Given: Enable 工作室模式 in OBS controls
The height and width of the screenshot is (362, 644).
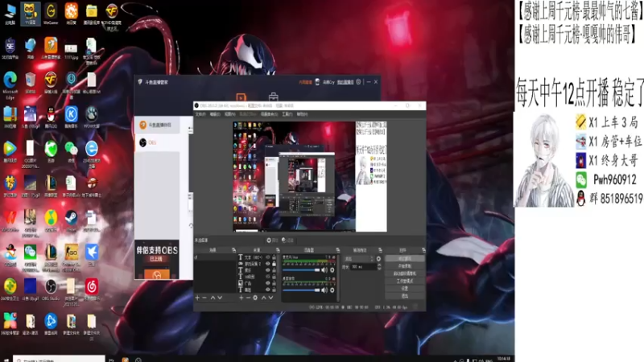Looking at the screenshot, I should click(405, 281).
